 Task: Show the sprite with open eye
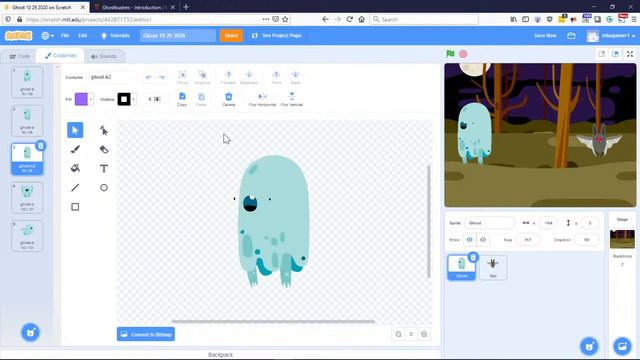(x=469, y=240)
